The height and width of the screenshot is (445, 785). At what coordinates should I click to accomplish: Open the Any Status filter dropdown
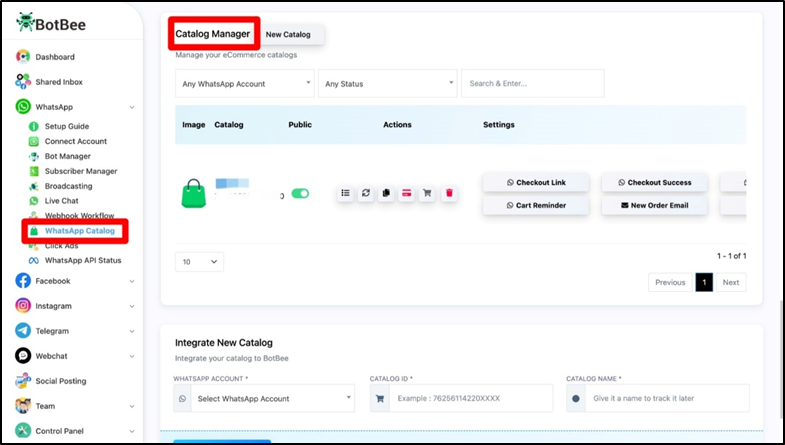[x=387, y=84]
